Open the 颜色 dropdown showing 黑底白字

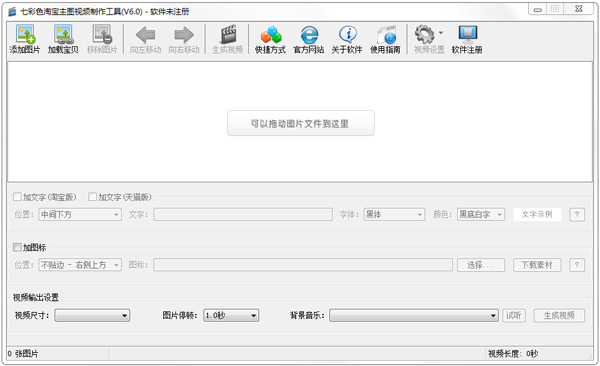[481, 214]
